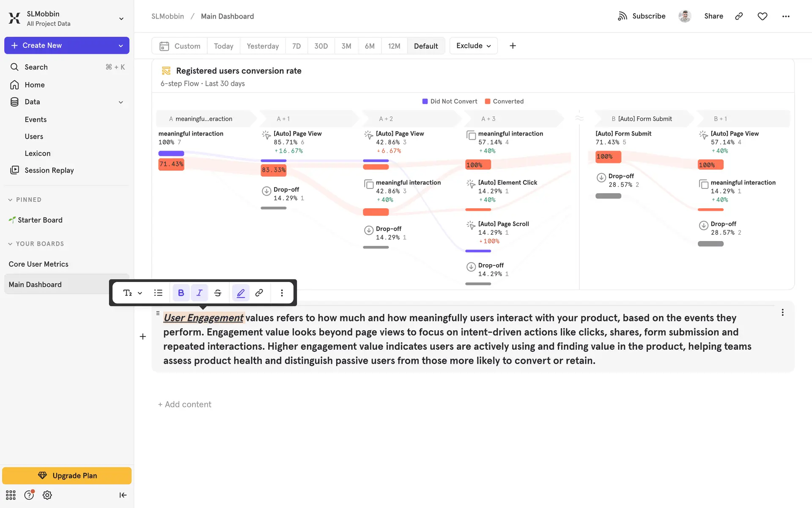Open Session Replay from sidebar
Screen dimensions: 812x508
(x=49, y=170)
